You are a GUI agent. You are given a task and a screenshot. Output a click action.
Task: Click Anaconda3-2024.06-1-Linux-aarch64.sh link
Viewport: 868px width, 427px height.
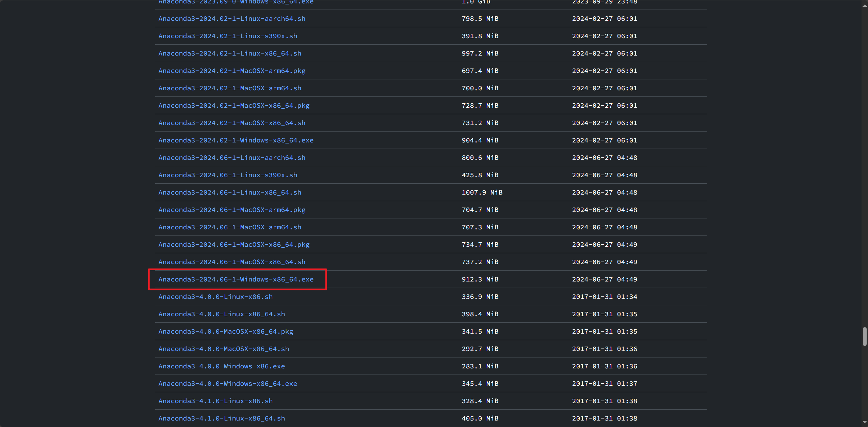(232, 158)
